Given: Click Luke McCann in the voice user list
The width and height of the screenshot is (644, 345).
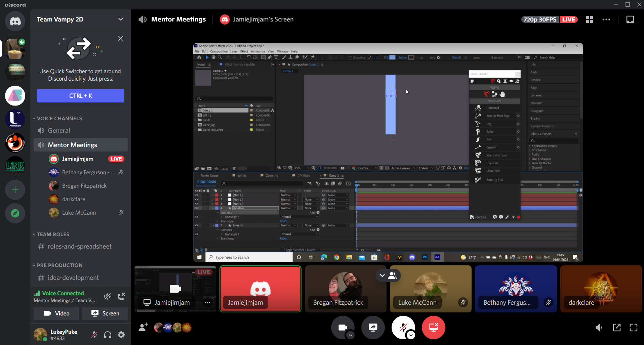Looking at the screenshot, I should (x=87, y=213).
